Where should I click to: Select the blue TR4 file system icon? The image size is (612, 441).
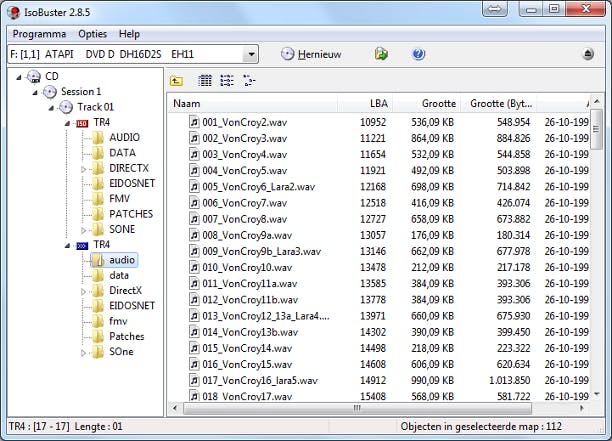[82, 245]
